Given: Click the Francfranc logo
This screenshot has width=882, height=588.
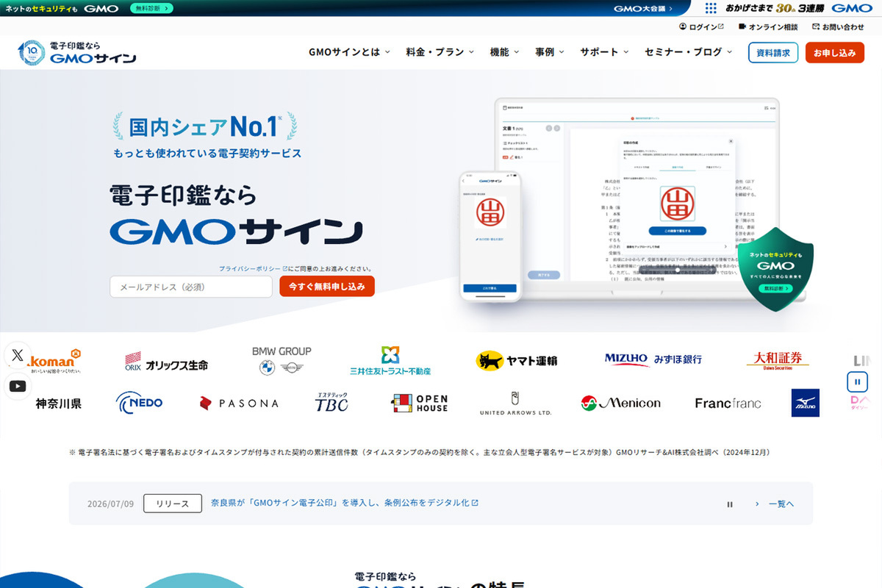Looking at the screenshot, I should [728, 403].
